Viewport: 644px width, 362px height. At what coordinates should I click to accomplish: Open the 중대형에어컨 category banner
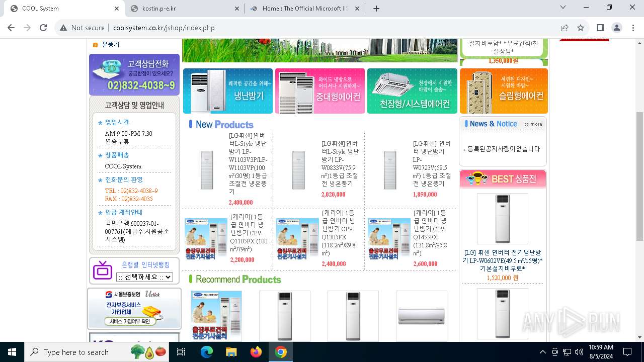tap(320, 91)
